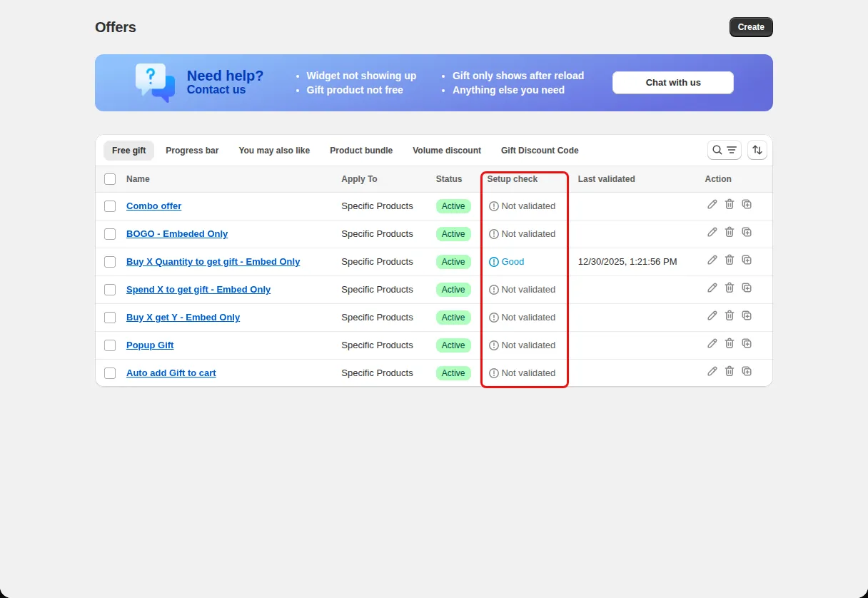Image resolution: width=868 pixels, height=598 pixels.
Task: Delete the BOGO - Embeded Only offer
Action: coord(729,232)
